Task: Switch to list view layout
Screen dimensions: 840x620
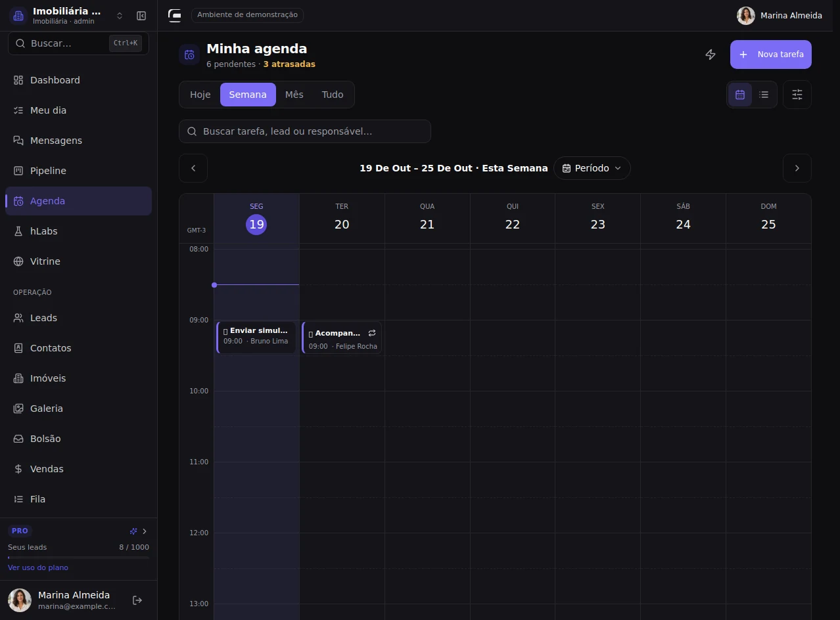Action: [x=764, y=95]
